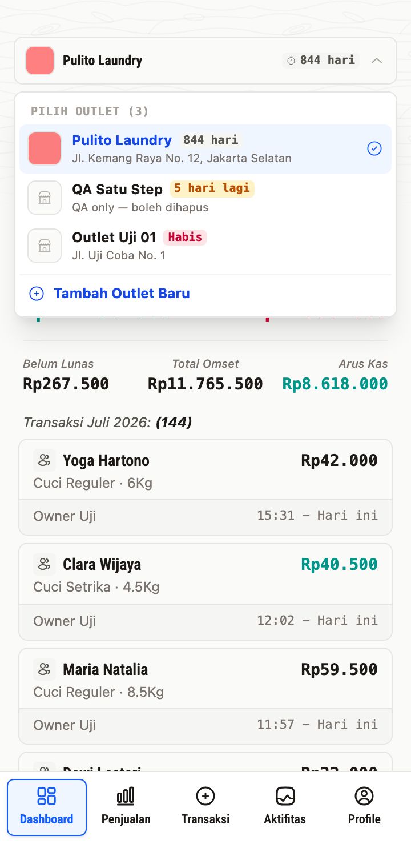
Task: Click the 844 hari timer badge in header
Action: coord(321,60)
